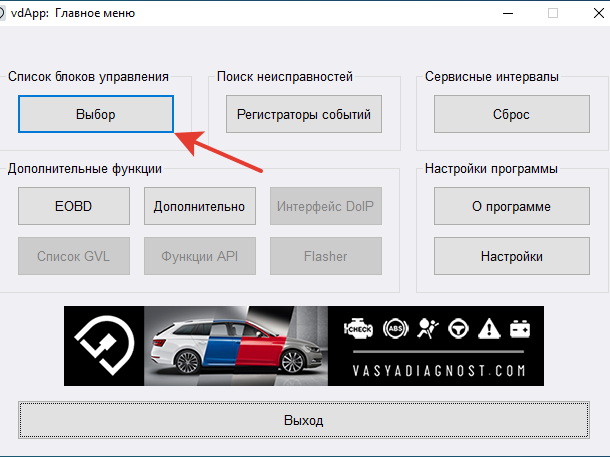Exit the app with the Выход button
This screenshot has width=610, height=457.
(x=304, y=420)
